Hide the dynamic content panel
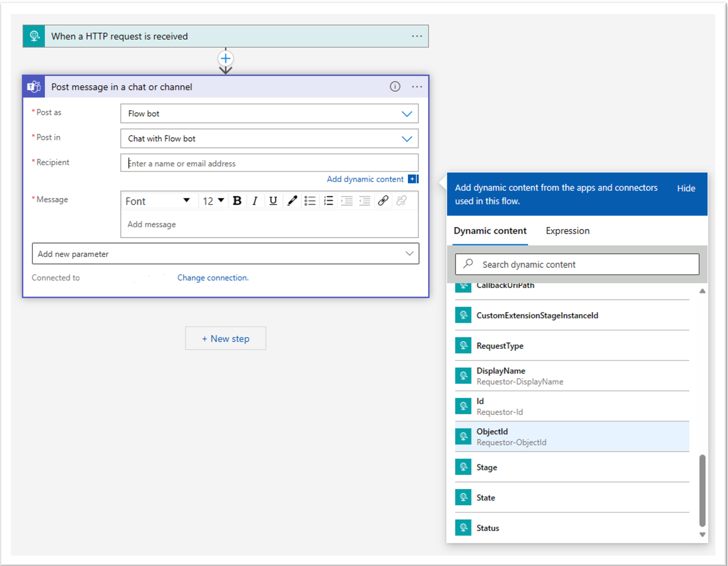728x566 pixels. (686, 188)
